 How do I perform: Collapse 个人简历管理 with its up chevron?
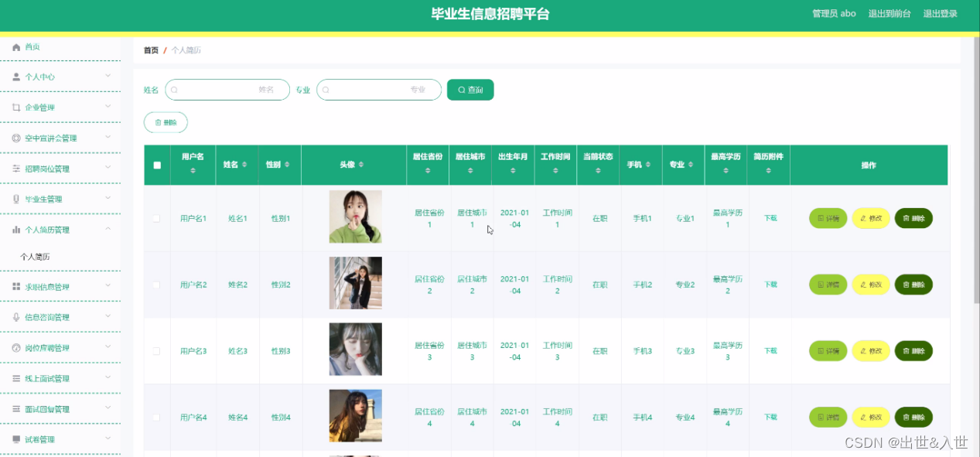tap(108, 229)
